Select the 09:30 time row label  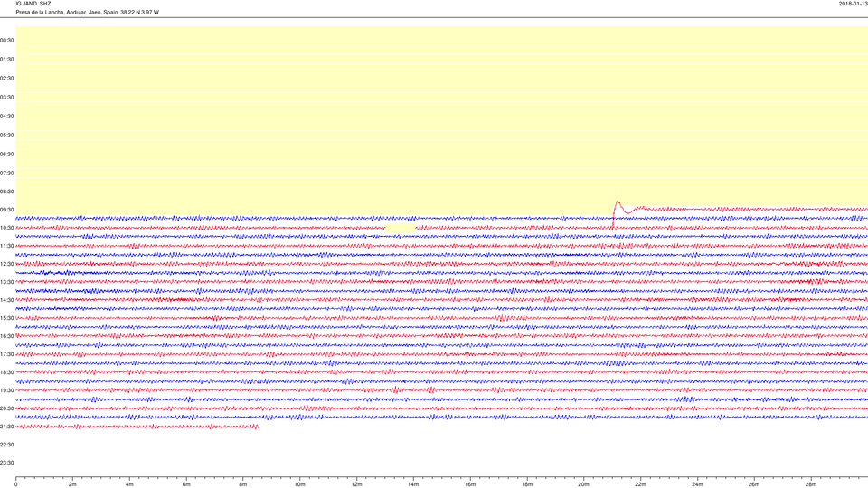(x=7, y=210)
